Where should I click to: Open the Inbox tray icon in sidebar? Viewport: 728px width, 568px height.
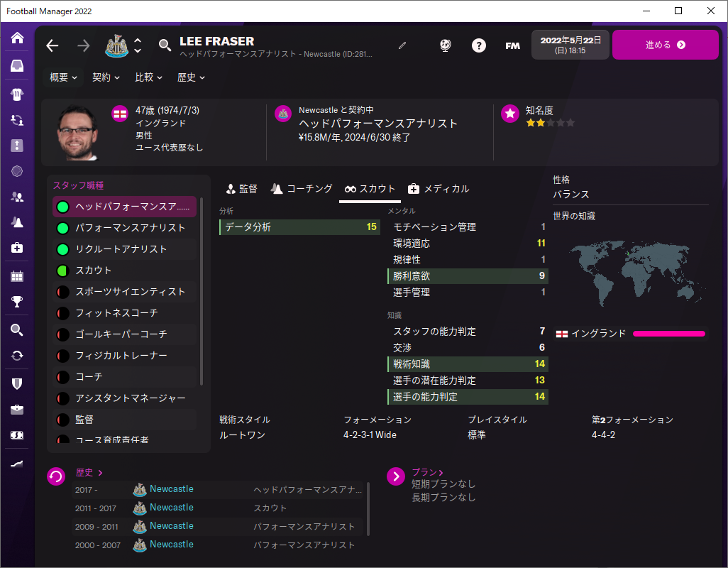pyautogui.click(x=17, y=65)
